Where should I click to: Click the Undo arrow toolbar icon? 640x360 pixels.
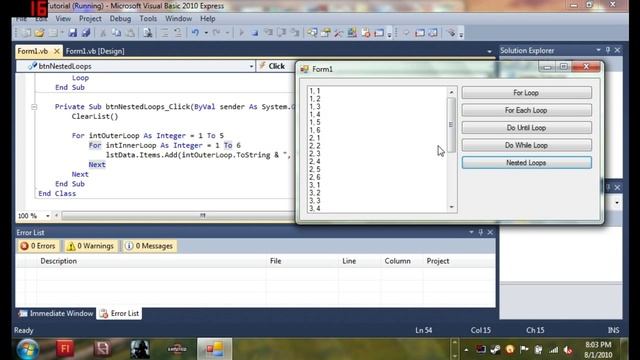click(196, 33)
